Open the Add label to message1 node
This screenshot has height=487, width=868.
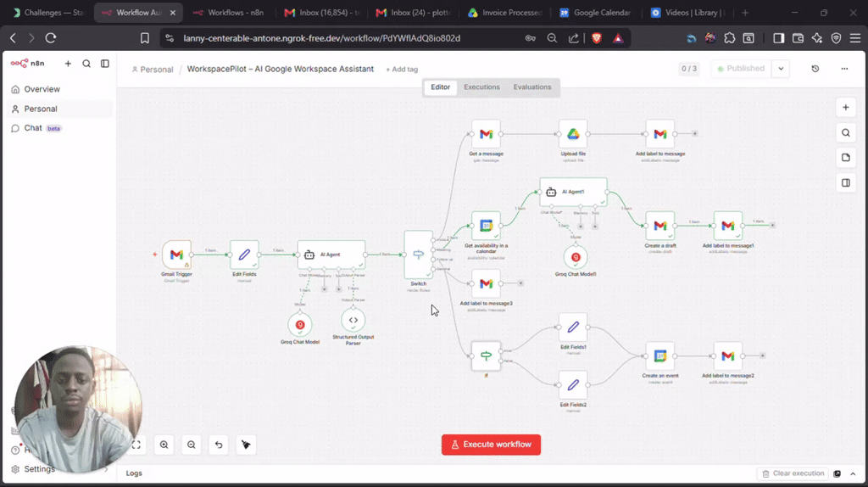(x=728, y=226)
